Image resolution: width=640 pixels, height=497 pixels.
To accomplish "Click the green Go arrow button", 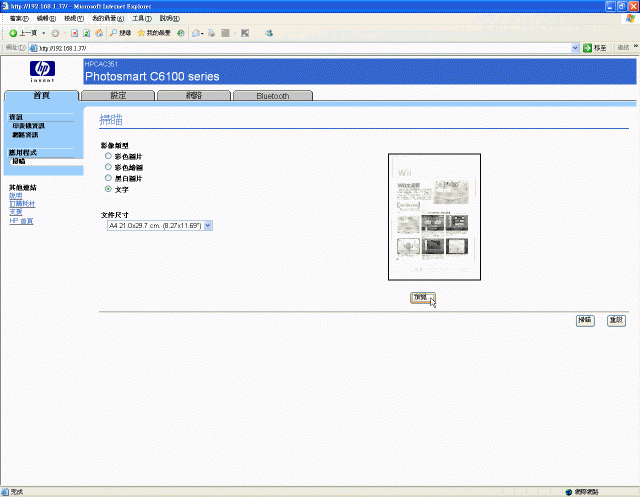I will pyautogui.click(x=587, y=48).
